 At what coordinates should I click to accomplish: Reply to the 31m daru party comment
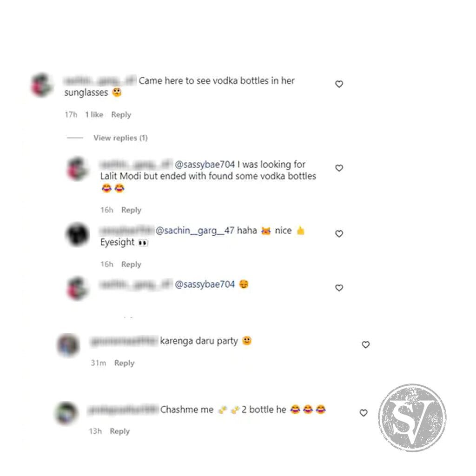point(124,363)
